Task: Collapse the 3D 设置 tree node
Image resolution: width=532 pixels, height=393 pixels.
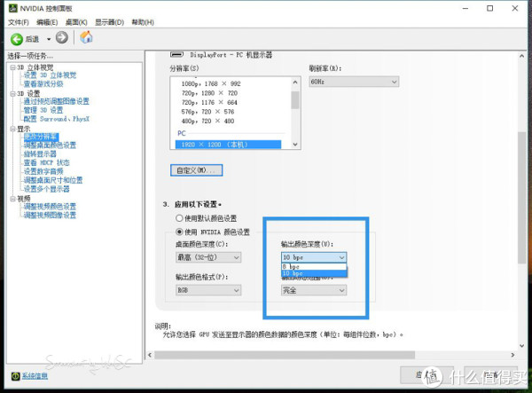Action: (x=12, y=93)
